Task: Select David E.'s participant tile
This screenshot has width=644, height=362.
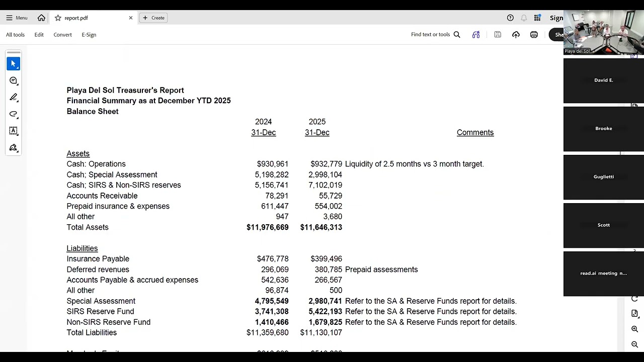Action: 604,80
